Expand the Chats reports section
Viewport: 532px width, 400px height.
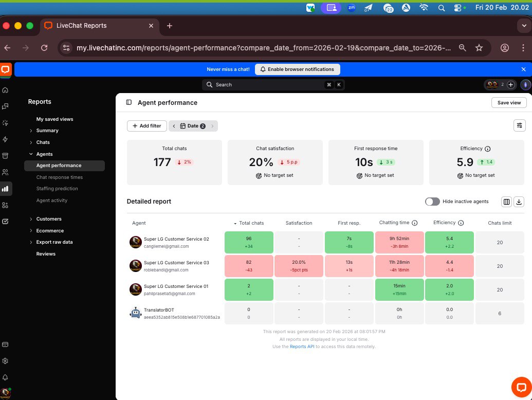(x=31, y=142)
